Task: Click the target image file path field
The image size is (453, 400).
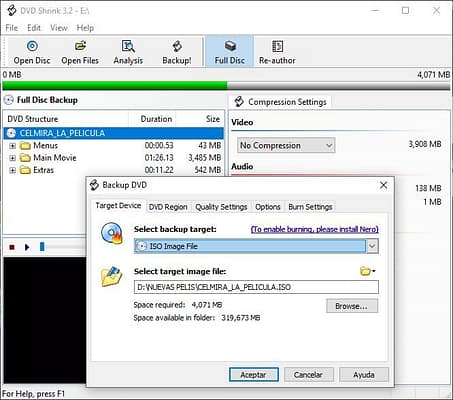Action: click(x=256, y=287)
